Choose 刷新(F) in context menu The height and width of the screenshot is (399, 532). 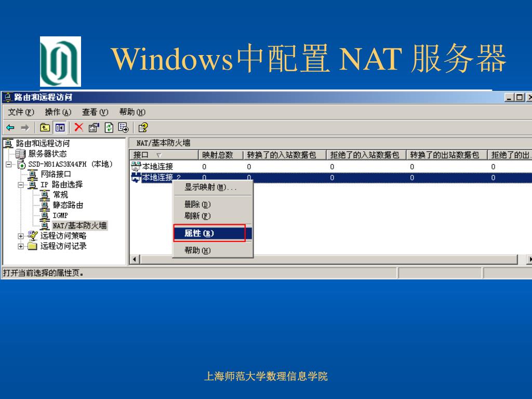point(212,216)
